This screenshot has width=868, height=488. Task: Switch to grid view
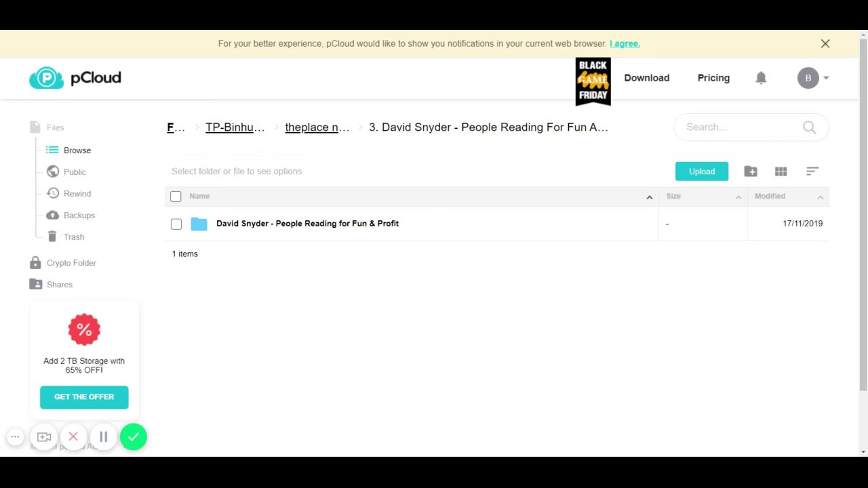coord(781,171)
